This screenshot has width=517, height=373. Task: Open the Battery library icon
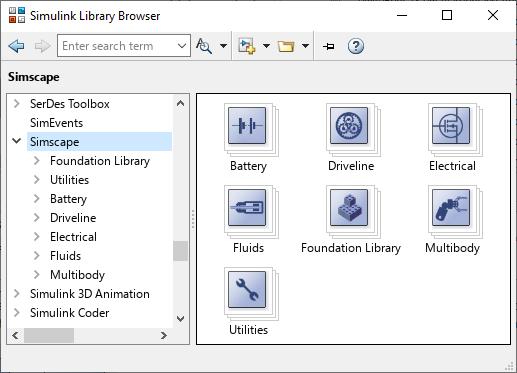click(x=247, y=126)
